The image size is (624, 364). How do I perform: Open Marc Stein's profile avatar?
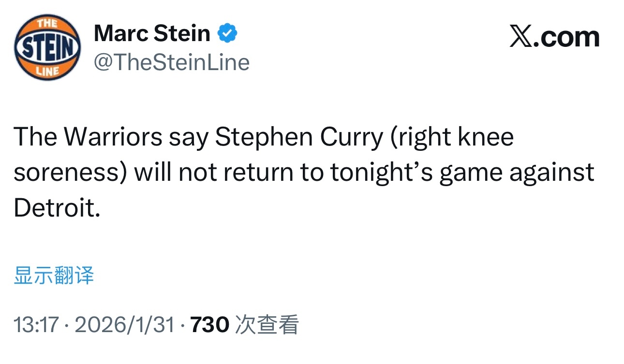click(47, 47)
